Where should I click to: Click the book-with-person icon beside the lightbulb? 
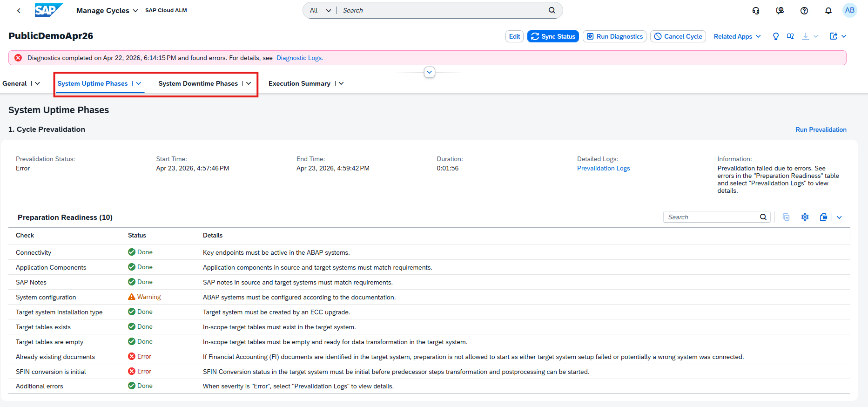coord(790,36)
